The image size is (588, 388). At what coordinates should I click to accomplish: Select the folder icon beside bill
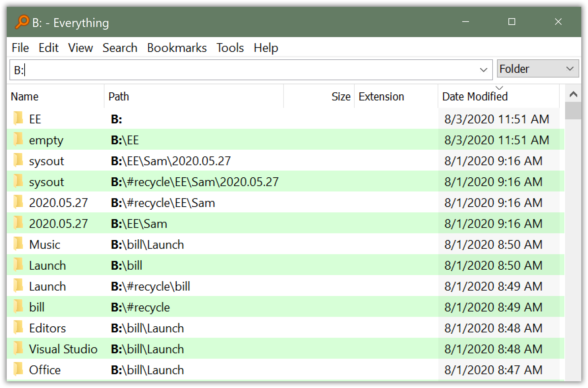click(18, 306)
